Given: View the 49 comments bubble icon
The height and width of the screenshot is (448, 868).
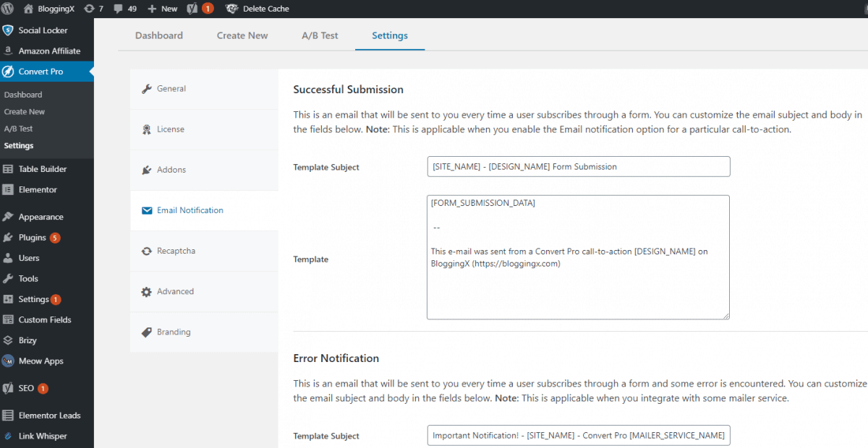Looking at the screenshot, I should click(119, 9).
